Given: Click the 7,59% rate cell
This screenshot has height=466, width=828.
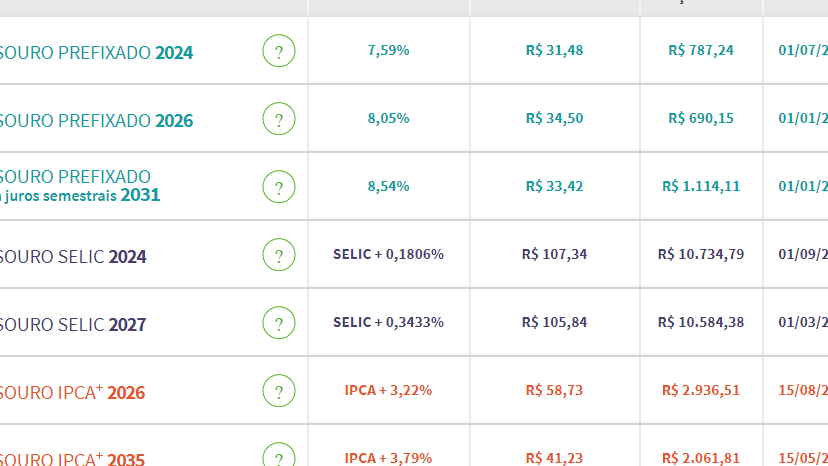Looking at the screenshot, I should pyautogui.click(x=389, y=50).
